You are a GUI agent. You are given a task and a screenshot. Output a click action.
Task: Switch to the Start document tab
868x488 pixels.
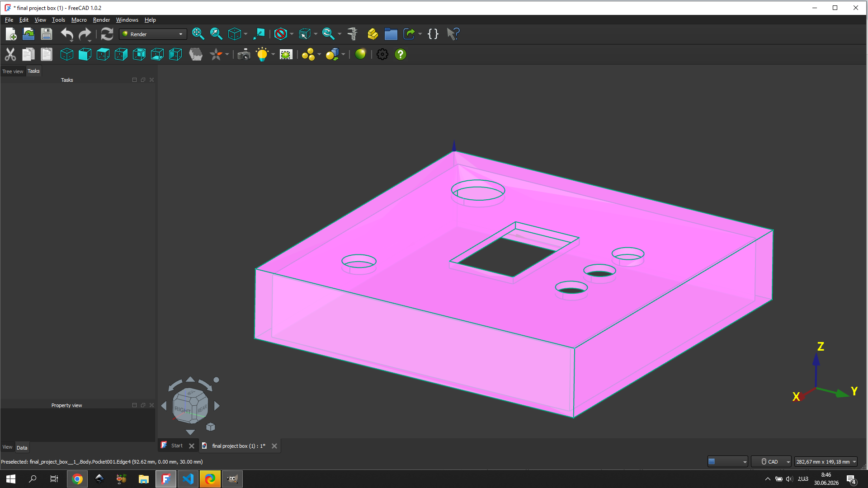tap(177, 446)
